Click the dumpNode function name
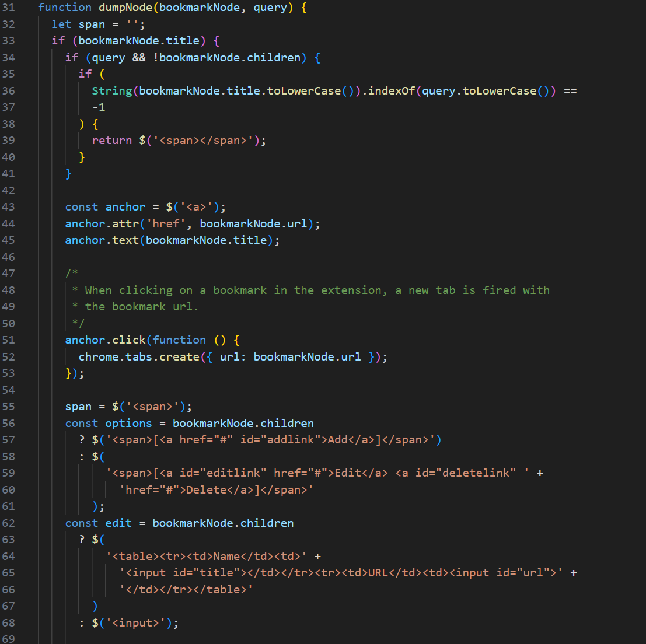Screen dimensions: 646x644 [x=125, y=8]
